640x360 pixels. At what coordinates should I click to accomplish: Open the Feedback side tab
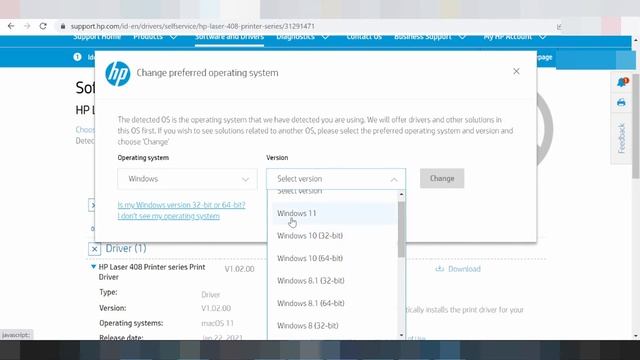tap(622, 138)
